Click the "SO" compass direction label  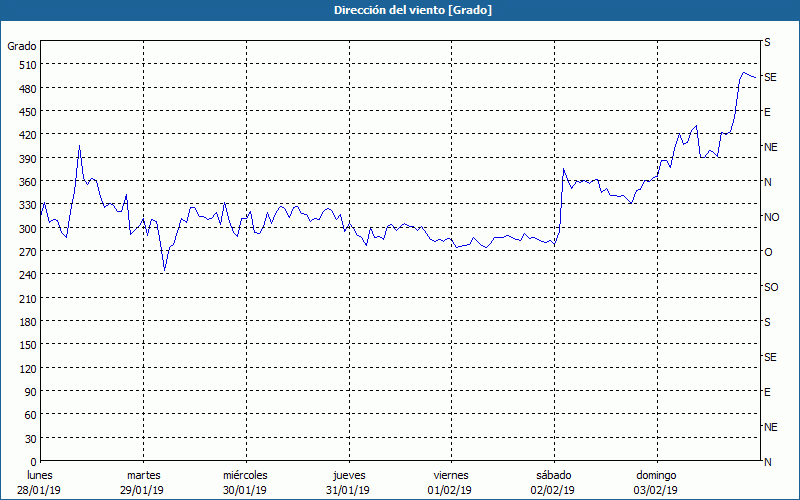point(771,287)
